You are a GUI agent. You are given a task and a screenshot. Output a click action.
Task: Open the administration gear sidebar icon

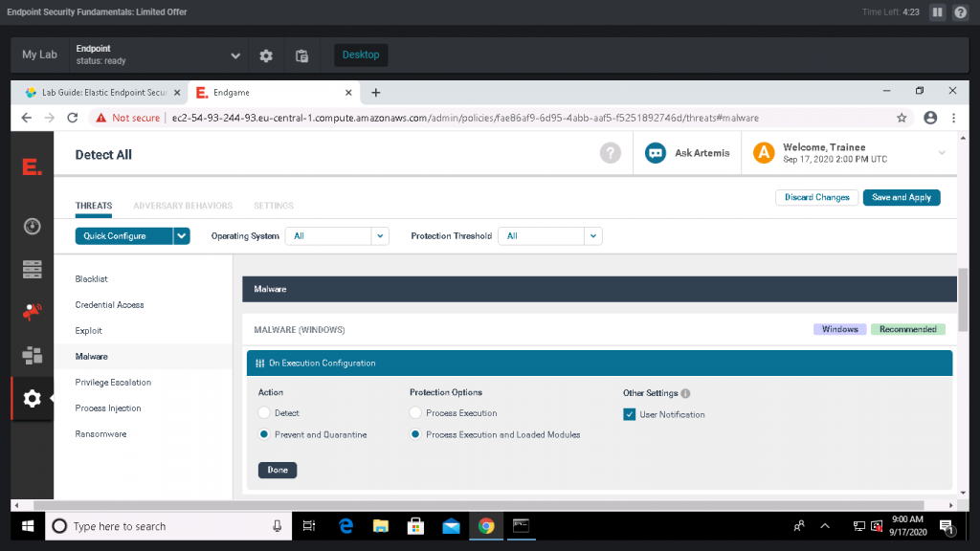32,399
